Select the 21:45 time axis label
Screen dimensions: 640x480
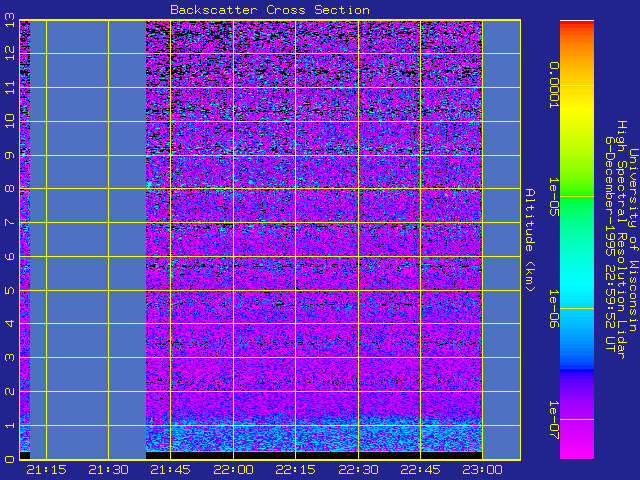pyautogui.click(x=171, y=470)
